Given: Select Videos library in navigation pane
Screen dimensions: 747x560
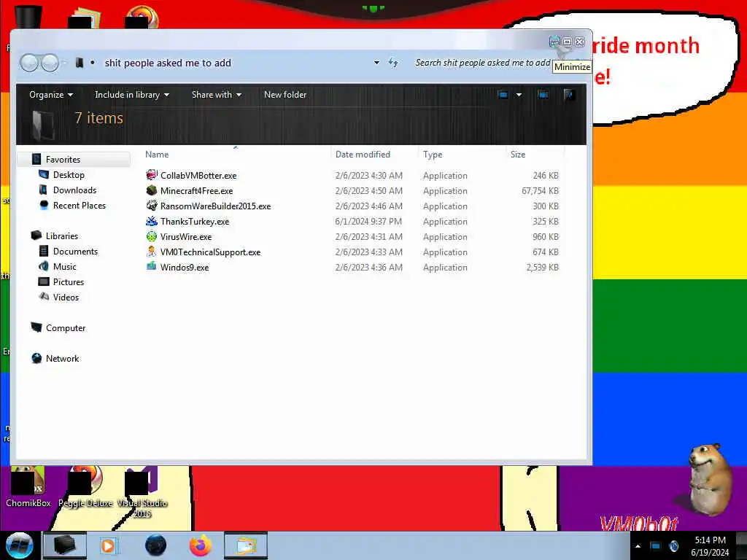Looking at the screenshot, I should [66, 297].
